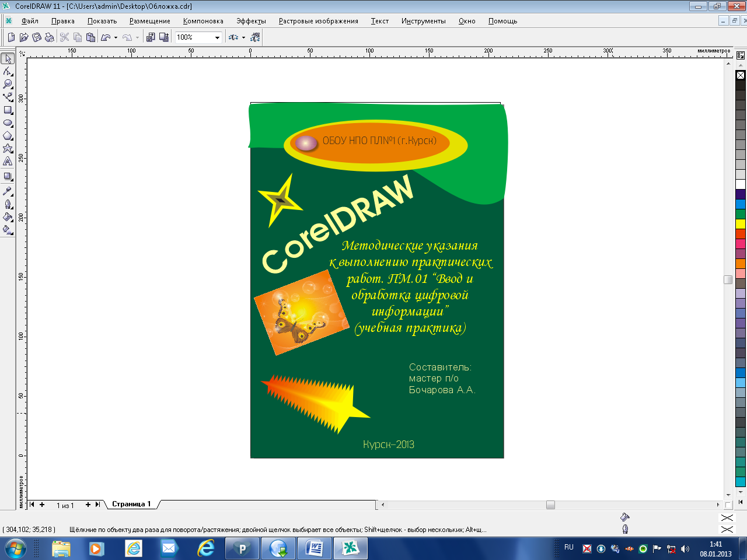
Task: Click the Import toolbar icon
Action: point(151,37)
